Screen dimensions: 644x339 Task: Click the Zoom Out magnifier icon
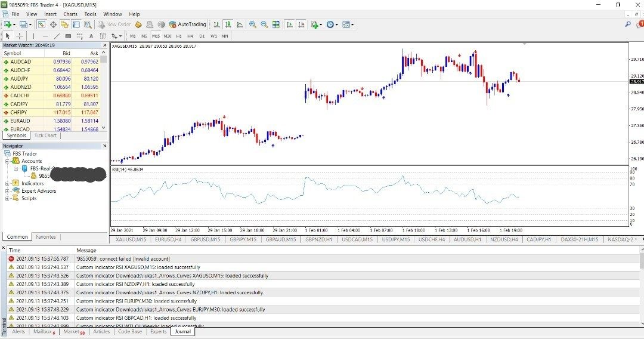pos(264,24)
